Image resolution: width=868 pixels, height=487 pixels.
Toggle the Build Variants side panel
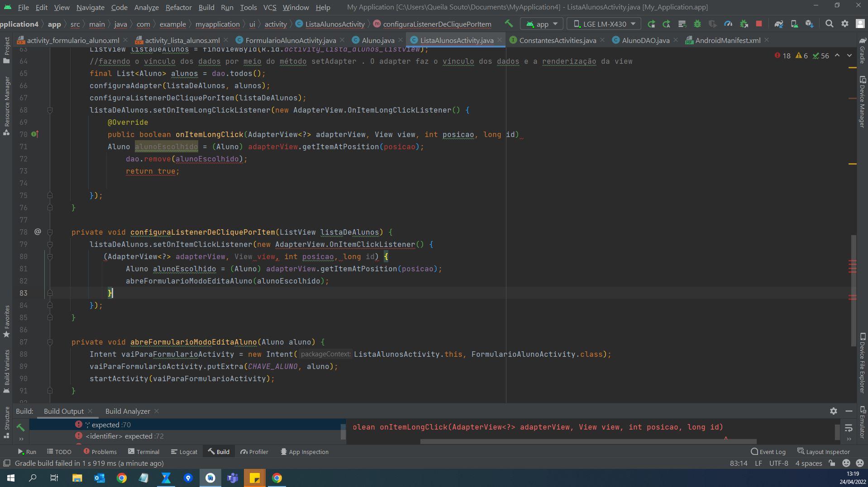click(x=6, y=371)
